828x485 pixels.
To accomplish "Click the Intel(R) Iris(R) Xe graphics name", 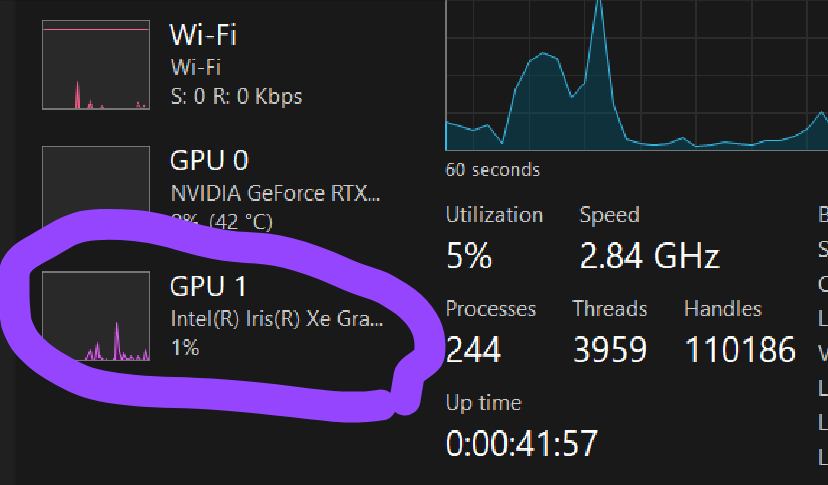I will (276, 320).
